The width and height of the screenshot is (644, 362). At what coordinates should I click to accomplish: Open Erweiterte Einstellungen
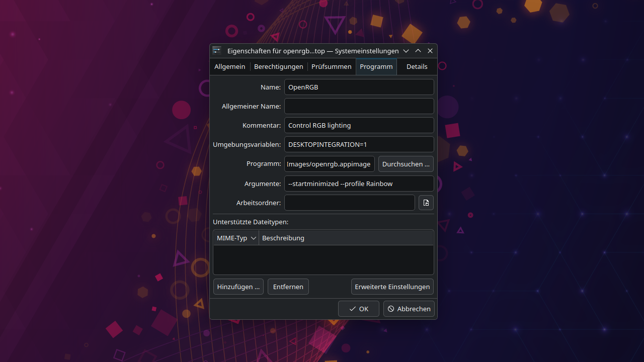392,287
